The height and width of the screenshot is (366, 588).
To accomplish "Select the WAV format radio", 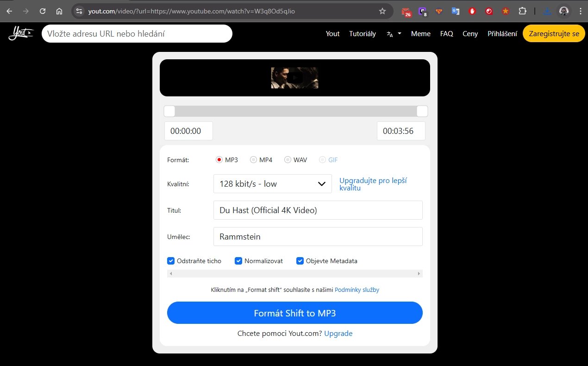I will pos(288,160).
